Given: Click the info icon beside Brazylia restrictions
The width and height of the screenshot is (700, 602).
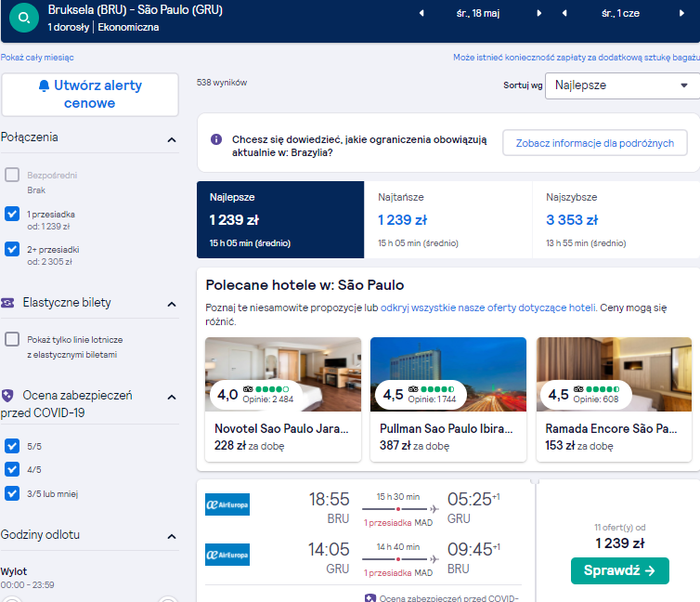Looking at the screenshot, I should click(216, 139).
